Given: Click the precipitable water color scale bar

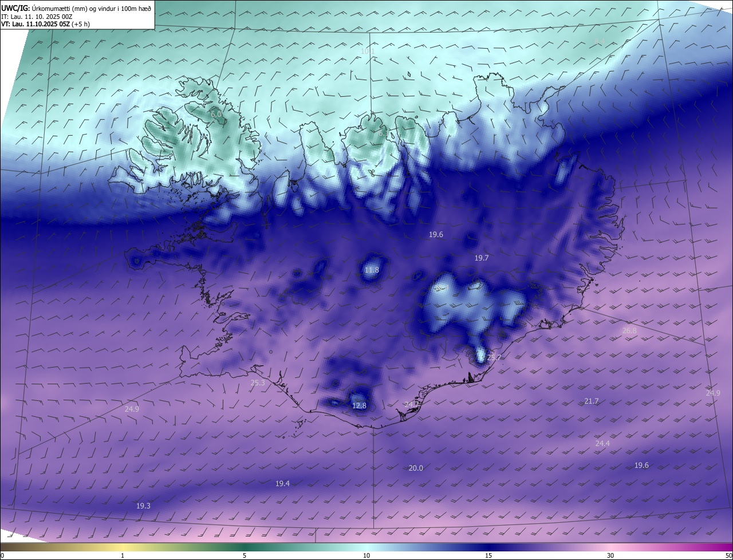Looking at the screenshot, I should coord(366,547).
